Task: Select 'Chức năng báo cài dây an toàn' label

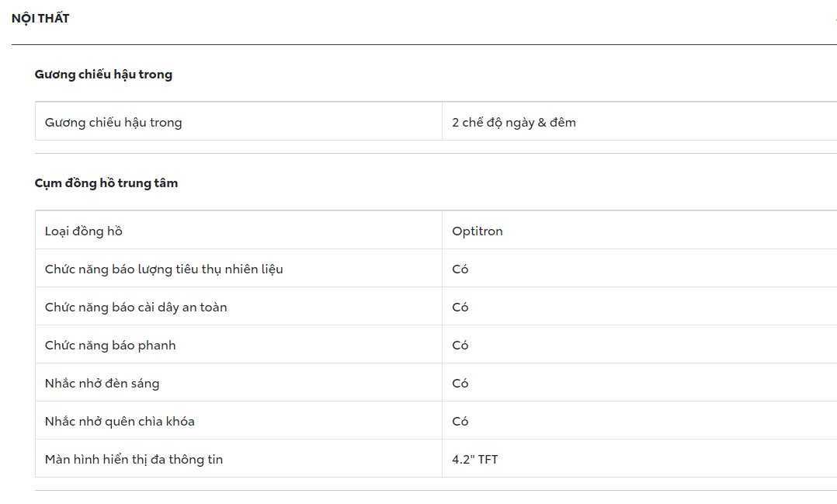Action: click(x=136, y=308)
